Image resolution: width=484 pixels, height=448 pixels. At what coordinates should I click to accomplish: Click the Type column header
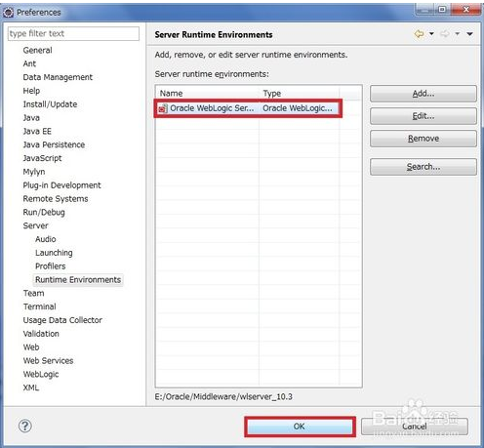(x=299, y=94)
